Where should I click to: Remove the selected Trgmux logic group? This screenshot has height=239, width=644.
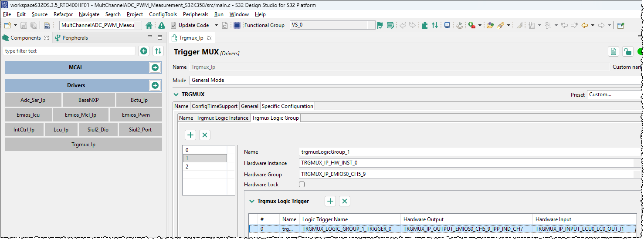[205, 135]
